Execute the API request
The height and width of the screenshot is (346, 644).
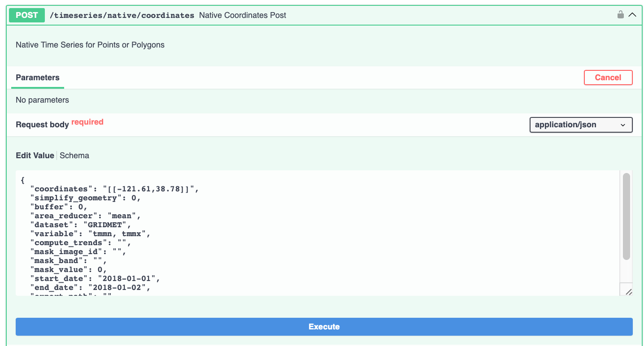pos(324,327)
